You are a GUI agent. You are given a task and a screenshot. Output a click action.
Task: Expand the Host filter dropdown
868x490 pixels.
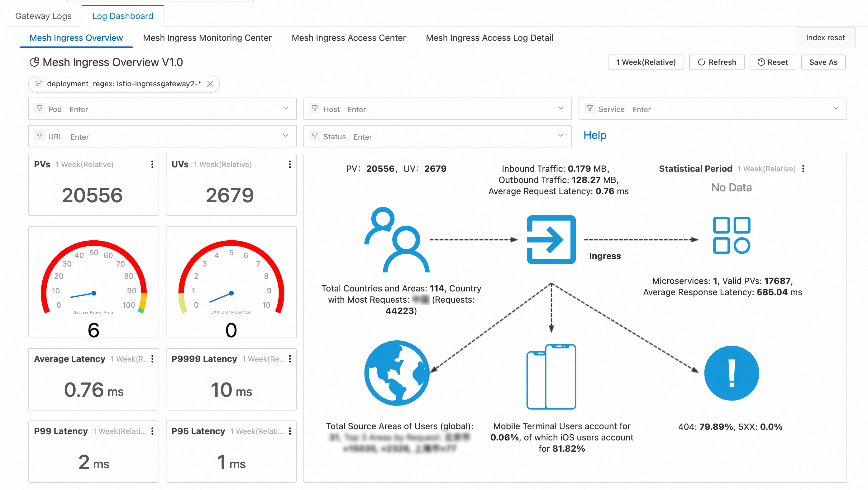[x=560, y=108]
